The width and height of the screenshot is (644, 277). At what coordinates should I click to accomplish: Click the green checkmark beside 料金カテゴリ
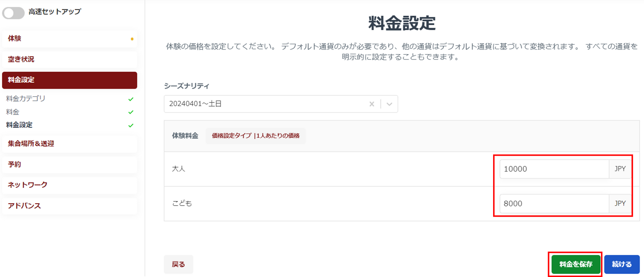point(131,99)
